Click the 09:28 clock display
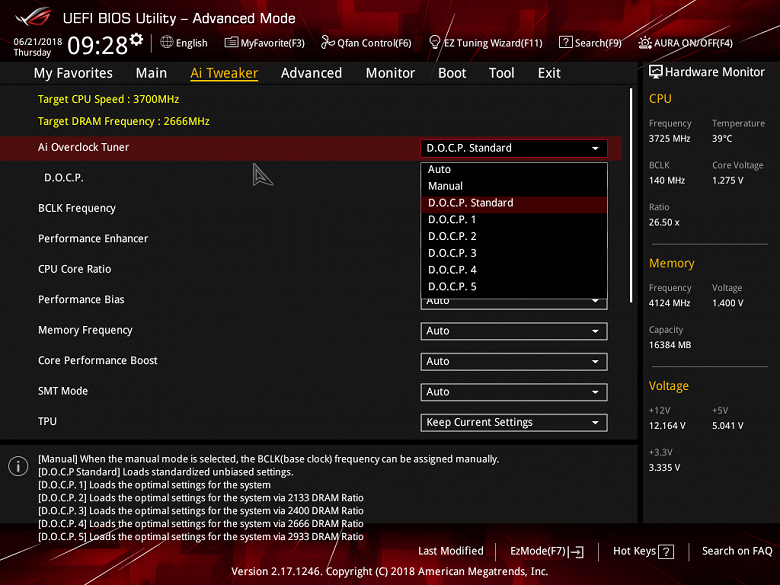 [x=98, y=45]
